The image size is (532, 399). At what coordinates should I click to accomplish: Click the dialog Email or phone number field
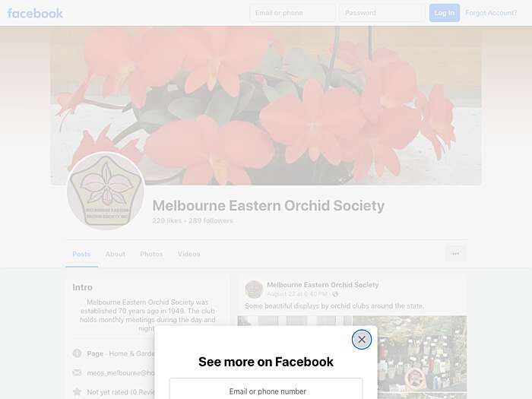(266, 389)
